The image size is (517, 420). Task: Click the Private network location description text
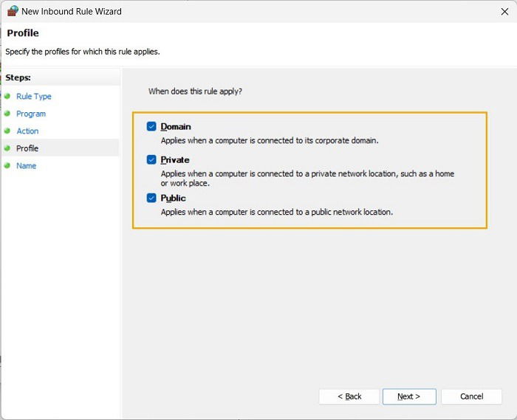pos(307,178)
